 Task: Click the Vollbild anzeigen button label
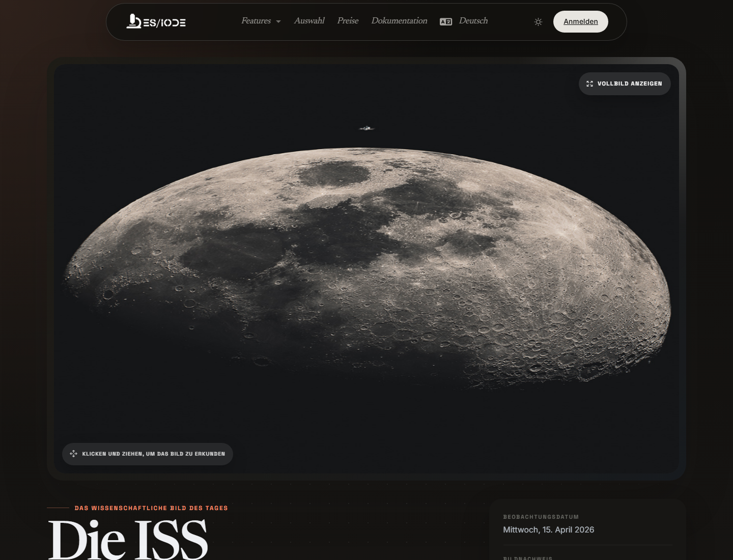pos(630,83)
